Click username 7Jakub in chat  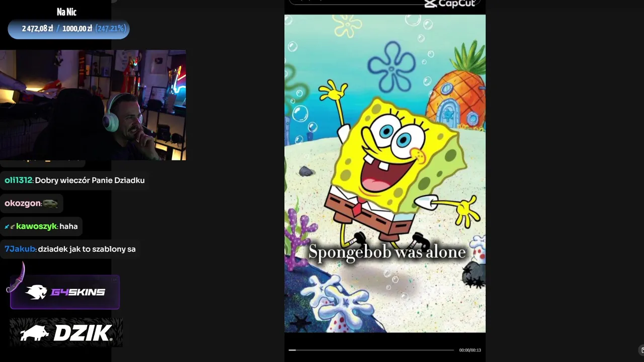pos(20,249)
